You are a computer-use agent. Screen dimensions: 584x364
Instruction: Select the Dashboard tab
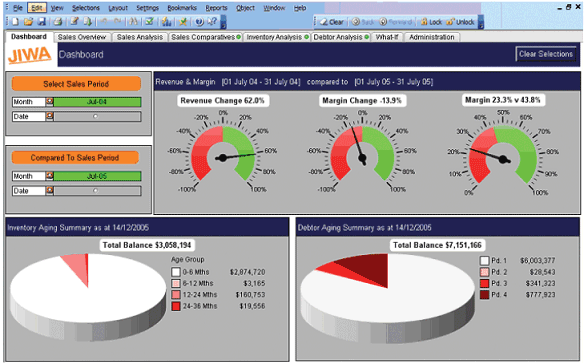pos(29,37)
